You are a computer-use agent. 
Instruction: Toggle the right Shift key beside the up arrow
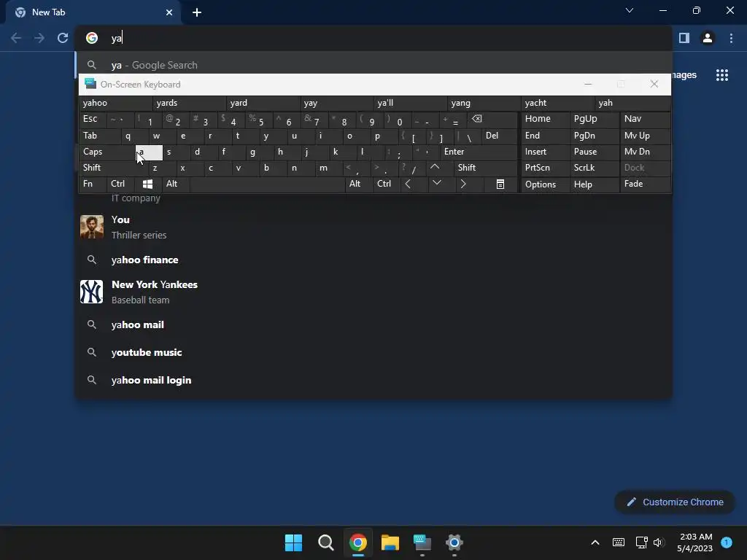point(486,168)
